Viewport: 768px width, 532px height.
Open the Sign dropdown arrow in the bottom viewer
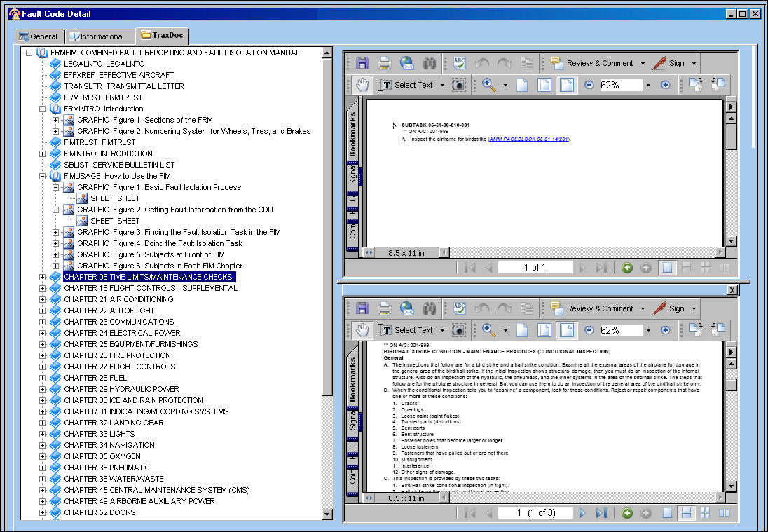pos(694,308)
